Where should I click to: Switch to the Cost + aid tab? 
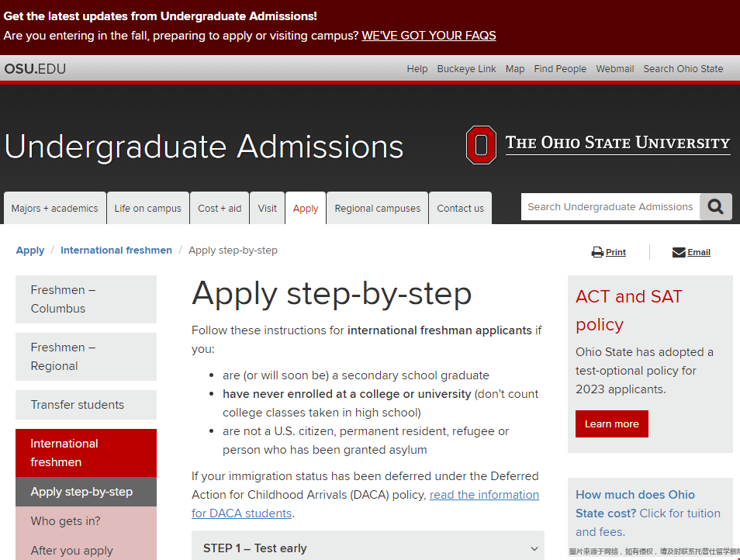tap(220, 208)
